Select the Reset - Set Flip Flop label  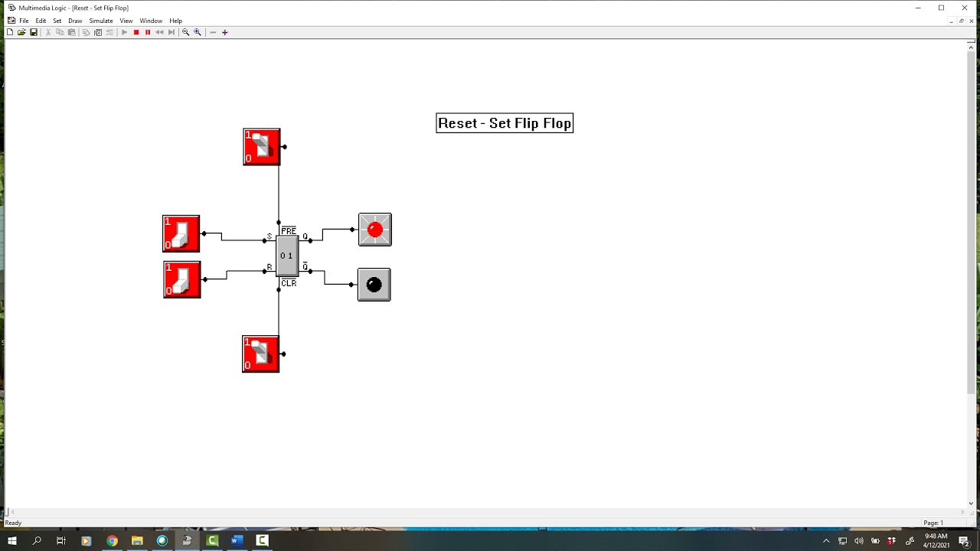coord(505,123)
